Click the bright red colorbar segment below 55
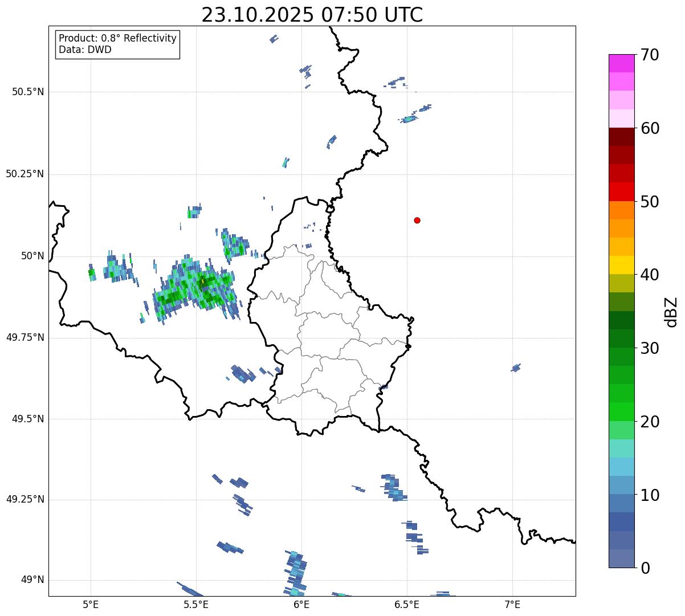The width and height of the screenshot is (685, 616). (x=622, y=191)
